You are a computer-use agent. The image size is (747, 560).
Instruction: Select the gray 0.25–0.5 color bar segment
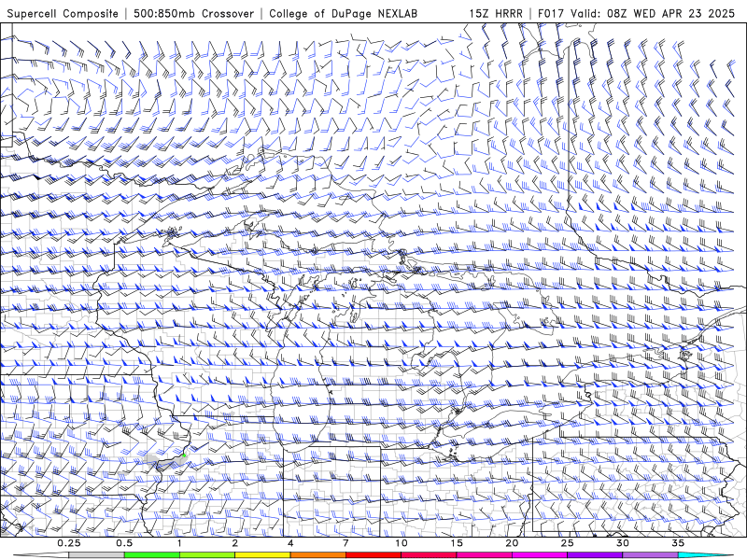coord(97,555)
